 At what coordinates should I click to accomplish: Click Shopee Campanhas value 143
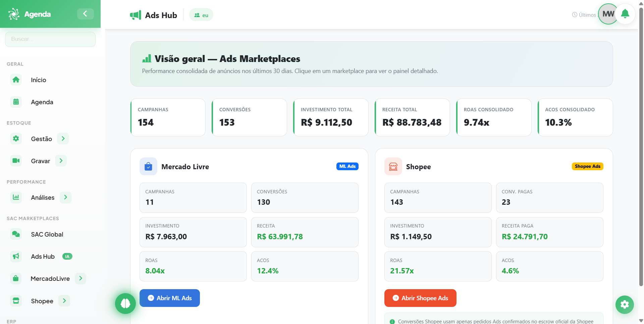pyautogui.click(x=396, y=202)
